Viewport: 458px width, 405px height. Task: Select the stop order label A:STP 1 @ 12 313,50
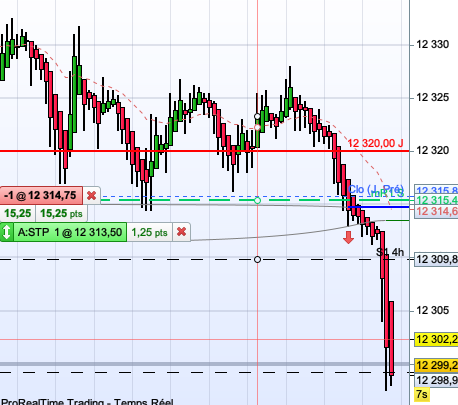(70, 232)
